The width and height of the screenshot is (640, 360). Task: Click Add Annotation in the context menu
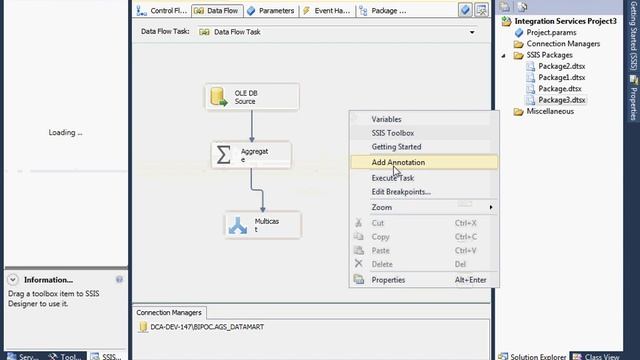click(424, 162)
